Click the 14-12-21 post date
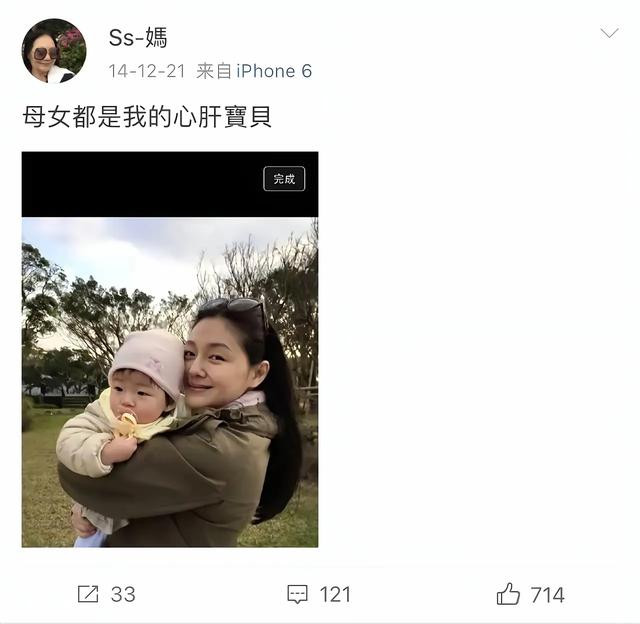 (147, 71)
